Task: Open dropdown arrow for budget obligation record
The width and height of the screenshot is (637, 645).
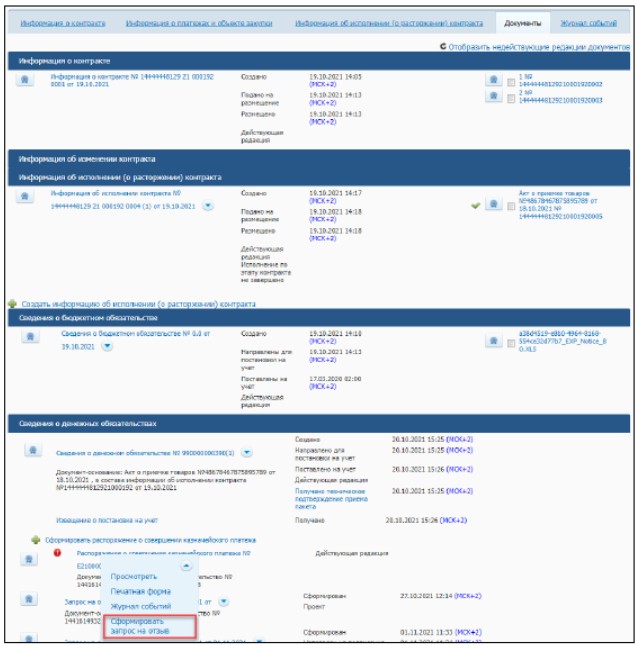Action: (107, 346)
